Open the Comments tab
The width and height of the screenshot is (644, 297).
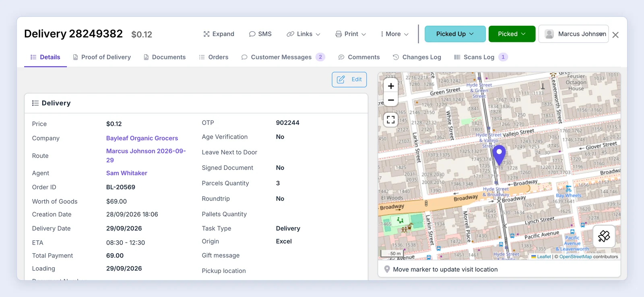[x=359, y=57]
